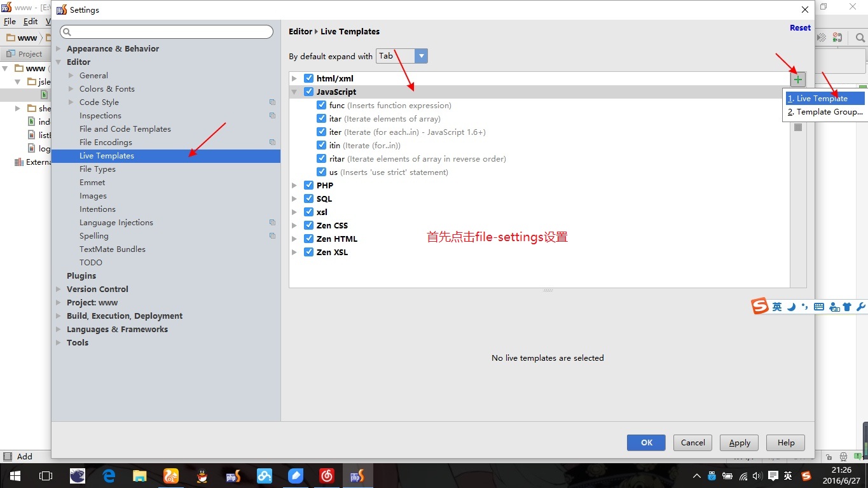Image resolution: width=868 pixels, height=488 pixels.
Task: Expand the PHP template group arrow
Action: coord(294,185)
